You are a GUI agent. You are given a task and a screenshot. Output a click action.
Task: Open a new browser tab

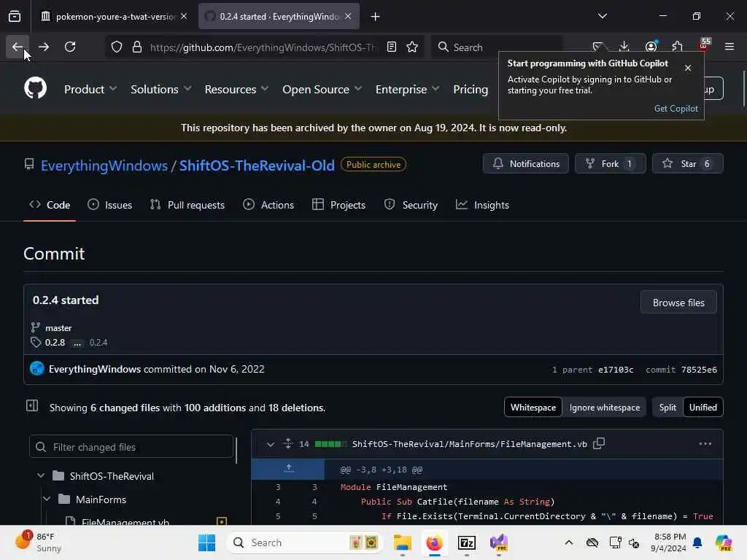point(376,17)
